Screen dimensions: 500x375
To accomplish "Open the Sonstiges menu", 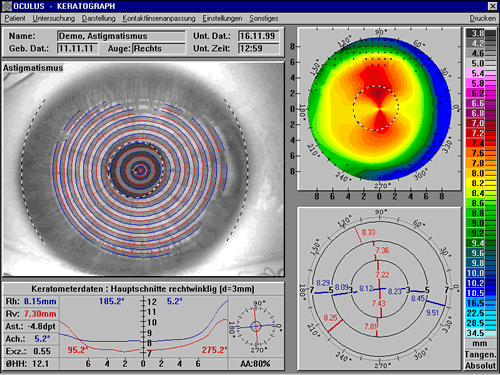I will (264, 18).
